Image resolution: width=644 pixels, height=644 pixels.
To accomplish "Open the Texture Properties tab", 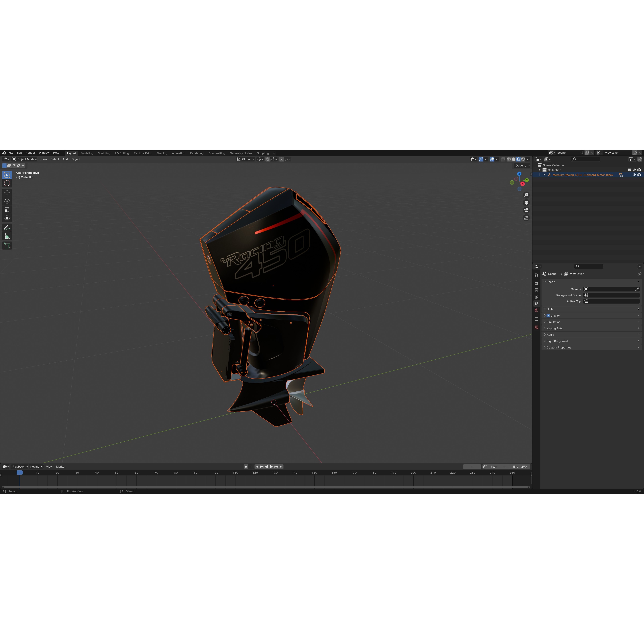I will coord(537,328).
